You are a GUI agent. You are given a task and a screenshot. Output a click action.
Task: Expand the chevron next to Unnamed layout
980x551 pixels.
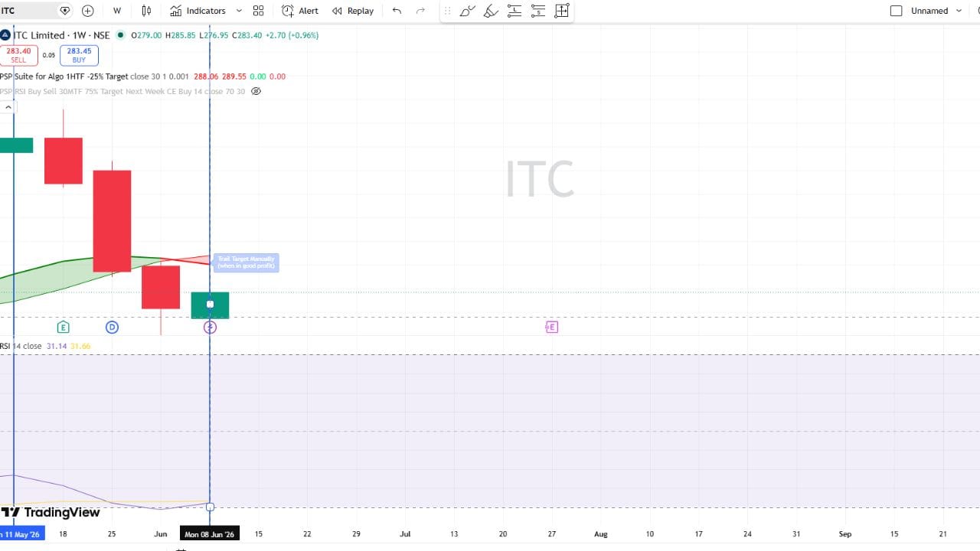[x=959, y=11]
